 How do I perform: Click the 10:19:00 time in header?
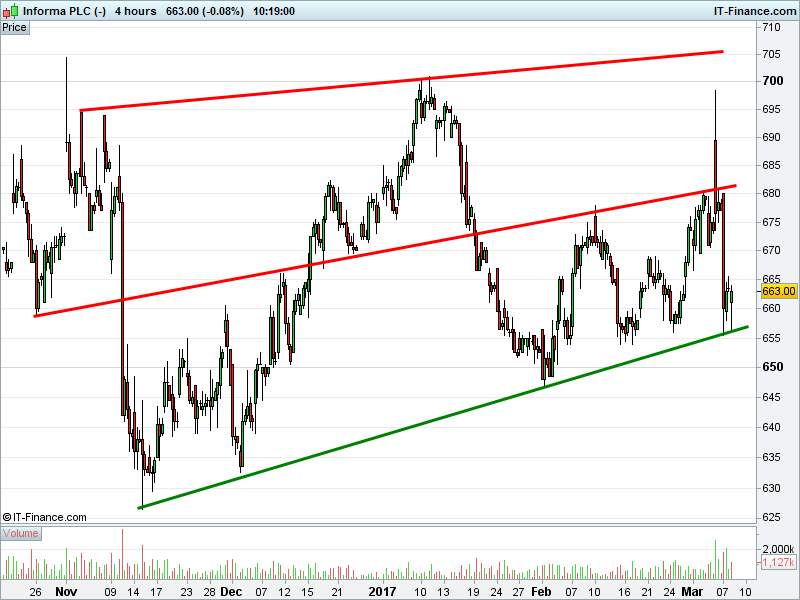point(274,11)
